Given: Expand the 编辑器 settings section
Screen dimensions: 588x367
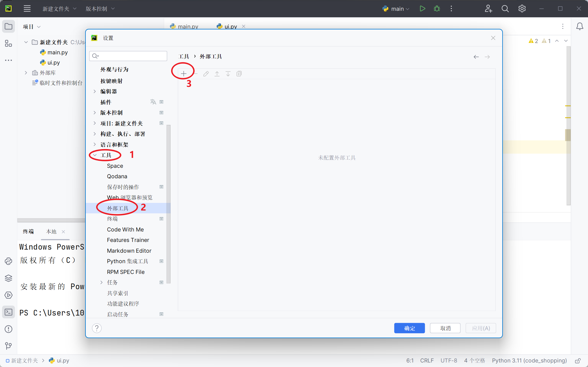Looking at the screenshot, I should coord(95,91).
